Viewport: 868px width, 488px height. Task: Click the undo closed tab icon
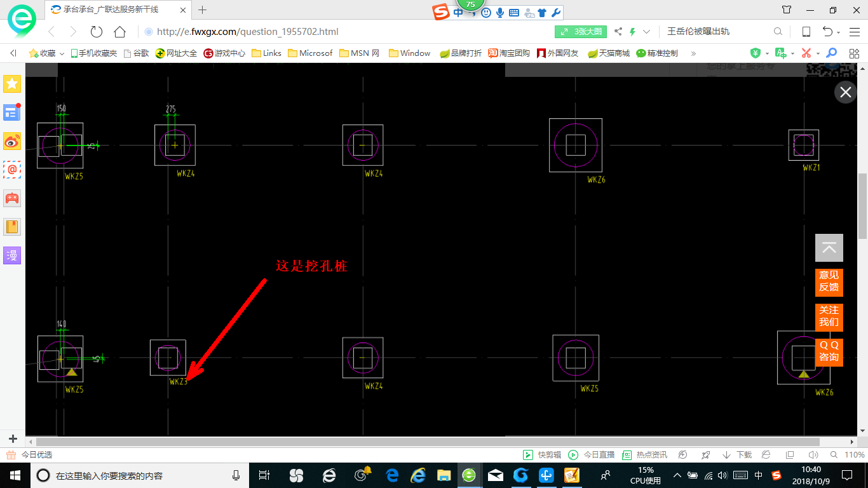point(828,32)
